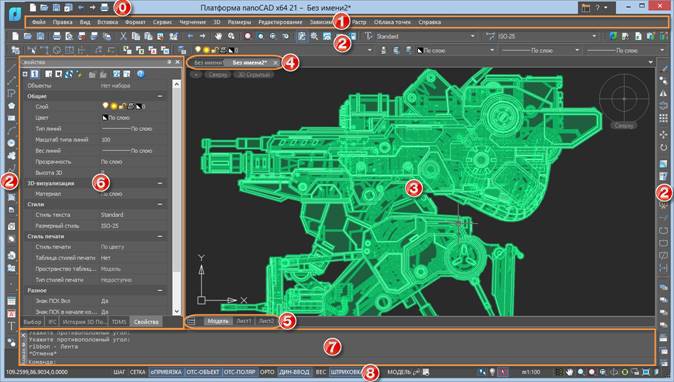674x382 pixels.
Task: Click the Cut scissors icon in main toolbar
Action: click(123, 37)
